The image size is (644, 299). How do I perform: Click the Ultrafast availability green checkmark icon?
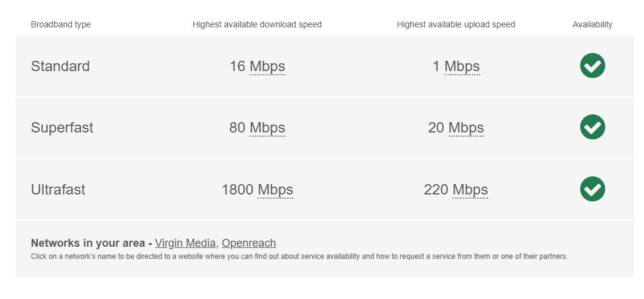pyautogui.click(x=592, y=189)
